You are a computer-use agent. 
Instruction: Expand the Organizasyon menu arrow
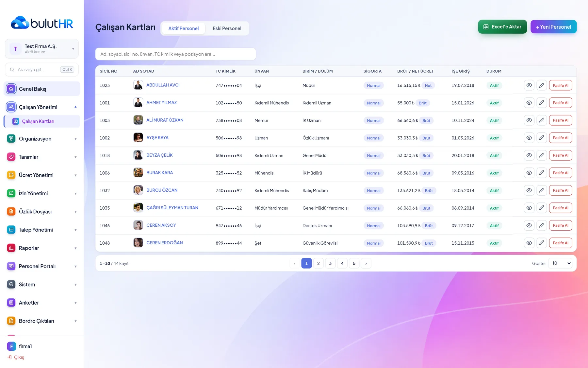tap(75, 139)
